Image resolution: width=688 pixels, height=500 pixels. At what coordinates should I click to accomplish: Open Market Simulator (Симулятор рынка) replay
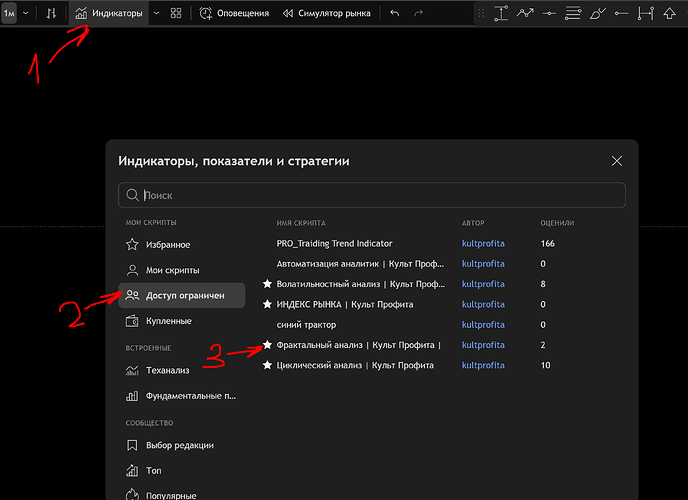326,14
